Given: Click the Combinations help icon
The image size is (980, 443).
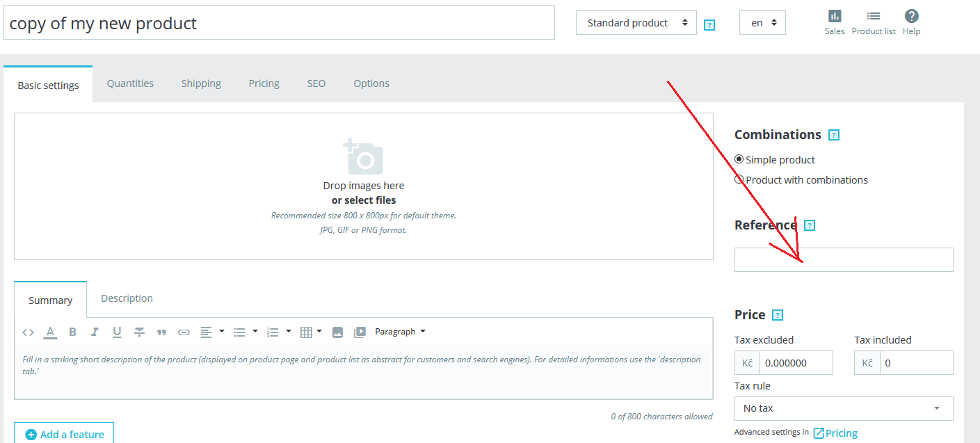Looking at the screenshot, I should (x=835, y=135).
